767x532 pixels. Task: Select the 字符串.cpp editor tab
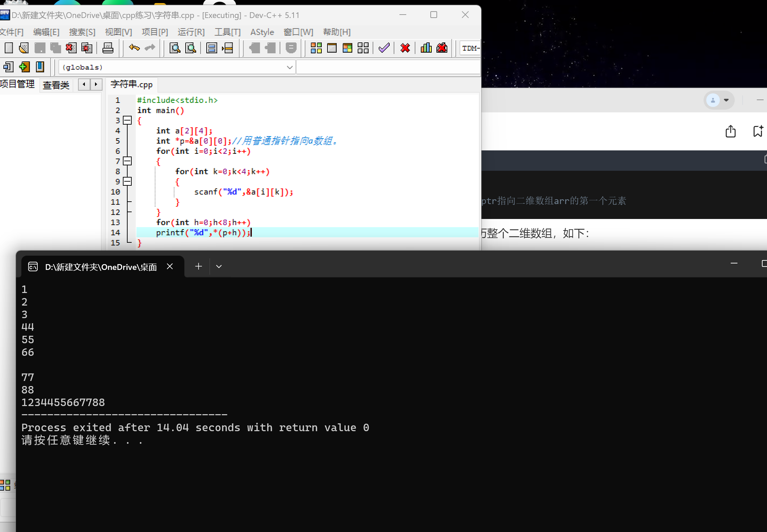132,85
